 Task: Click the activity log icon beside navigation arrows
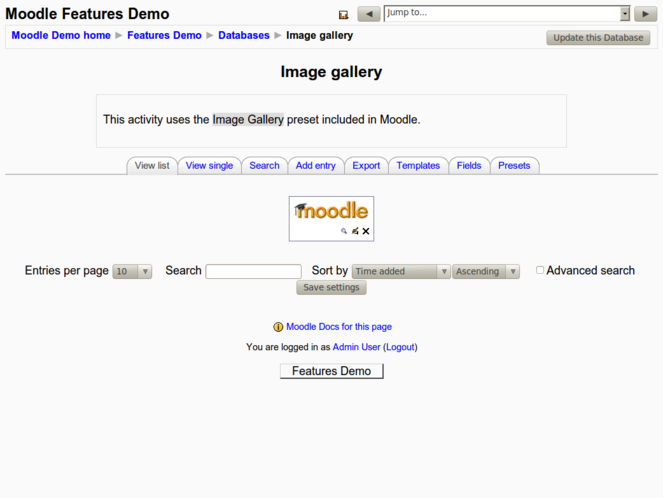(343, 15)
